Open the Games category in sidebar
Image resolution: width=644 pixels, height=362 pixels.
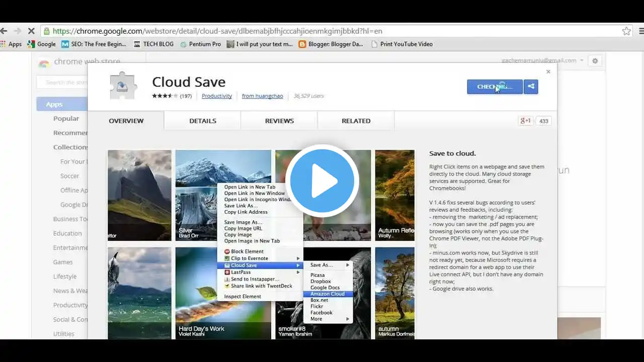(63, 262)
